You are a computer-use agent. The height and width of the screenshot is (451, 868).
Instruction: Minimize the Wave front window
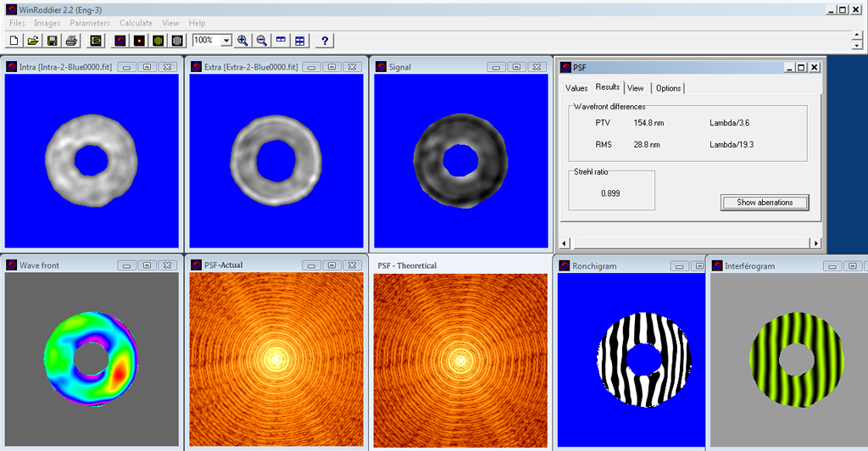[x=127, y=265]
